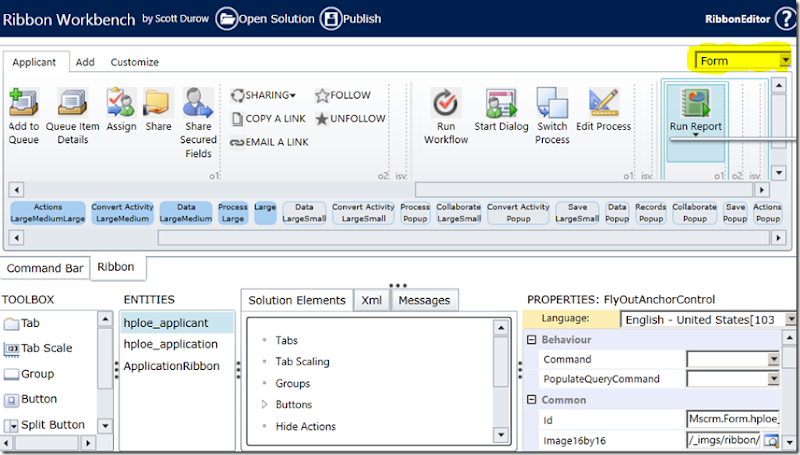Image resolution: width=800 pixels, height=455 pixels.
Task: Click the Edit Process icon
Action: [604, 103]
